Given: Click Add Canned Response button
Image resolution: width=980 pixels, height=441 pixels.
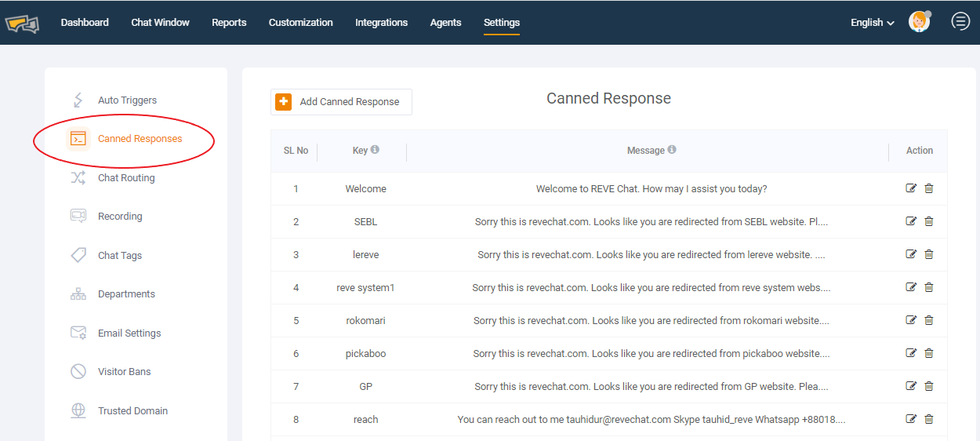Looking at the screenshot, I should pos(341,102).
